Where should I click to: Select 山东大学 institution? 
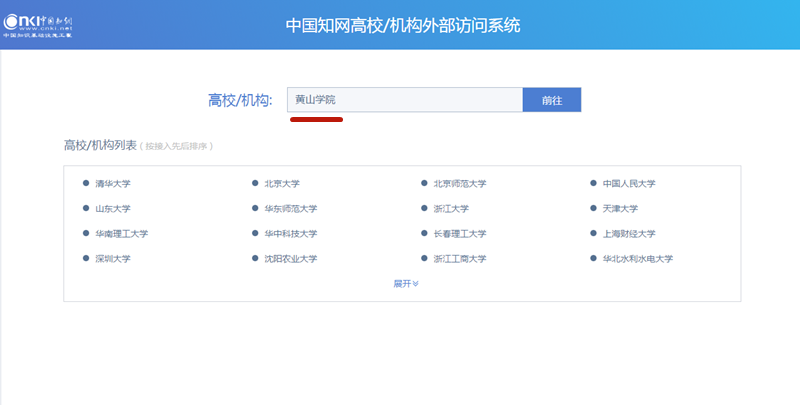point(112,209)
